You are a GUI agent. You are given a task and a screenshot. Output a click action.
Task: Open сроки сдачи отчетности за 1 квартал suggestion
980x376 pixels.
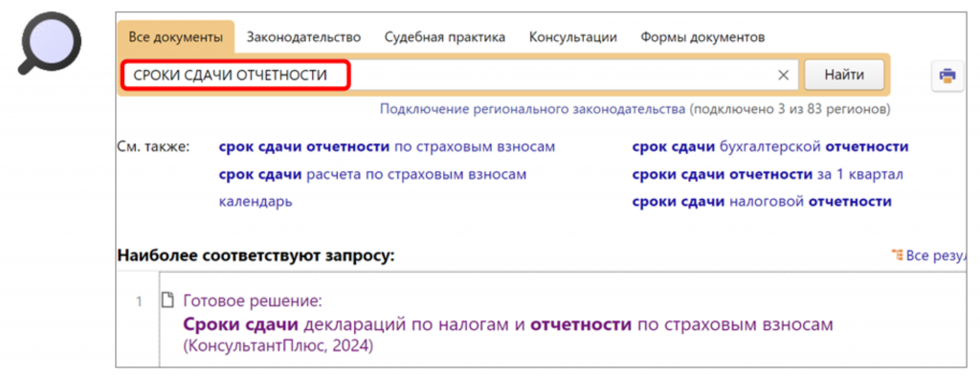(x=768, y=174)
